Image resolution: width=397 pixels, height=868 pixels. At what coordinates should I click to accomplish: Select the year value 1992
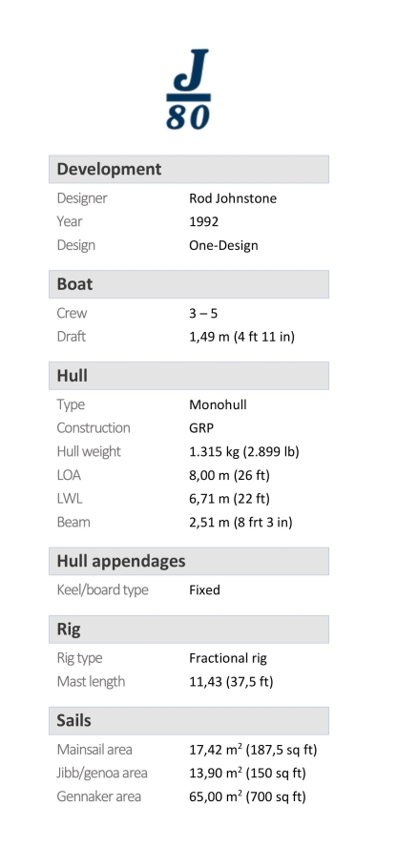204,221
